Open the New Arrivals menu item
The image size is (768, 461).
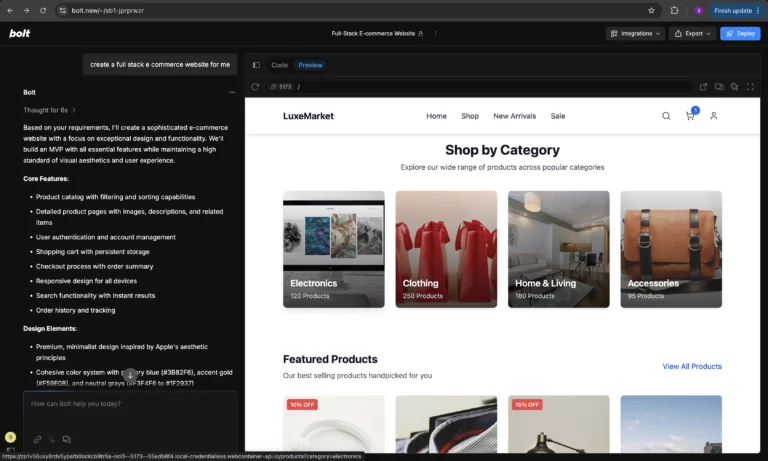coord(514,116)
